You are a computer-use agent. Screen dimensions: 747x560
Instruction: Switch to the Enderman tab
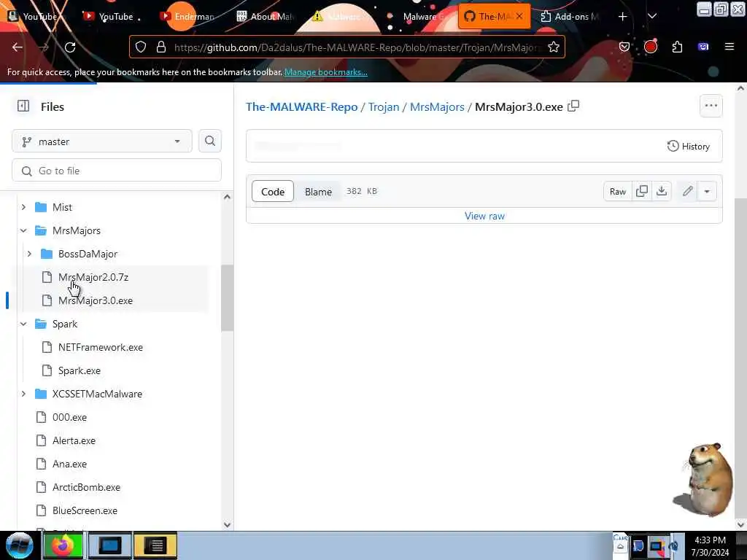pyautogui.click(x=187, y=16)
